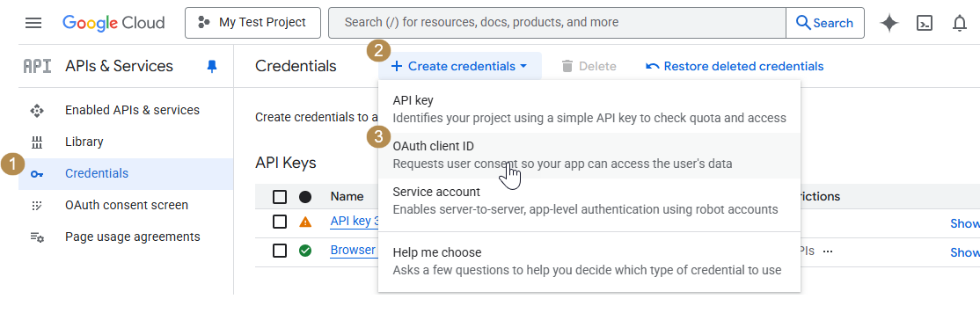This screenshot has height=328, width=980.
Task: Open the My Test Project selector
Action: click(252, 23)
